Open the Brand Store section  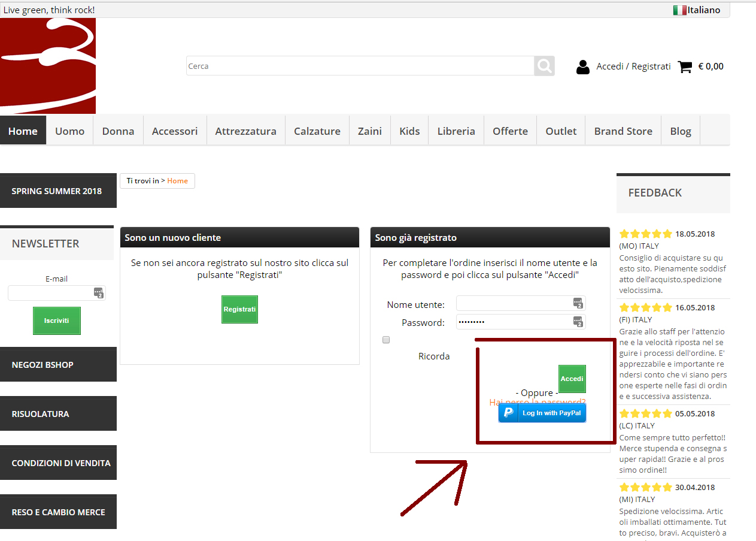pos(623,131)
